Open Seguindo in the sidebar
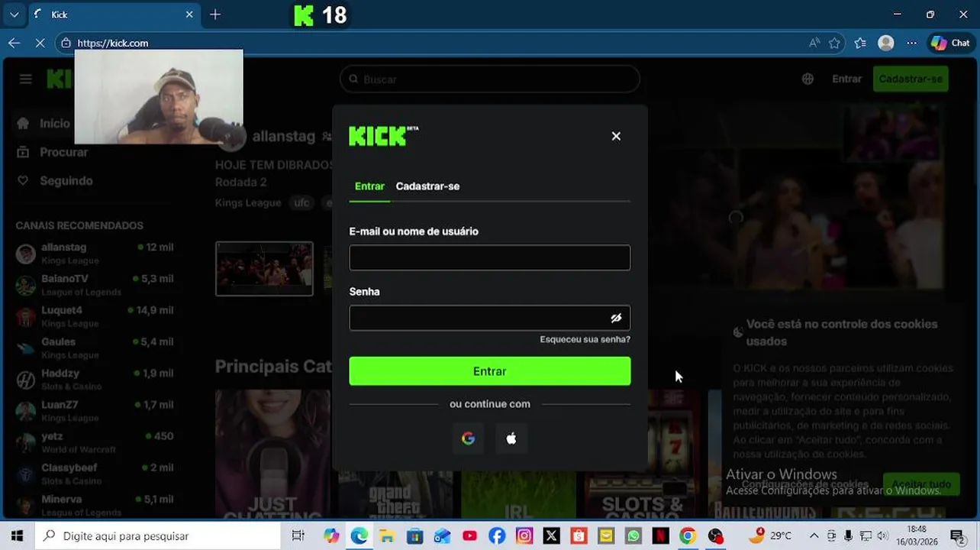 click(x=54, y=181)
